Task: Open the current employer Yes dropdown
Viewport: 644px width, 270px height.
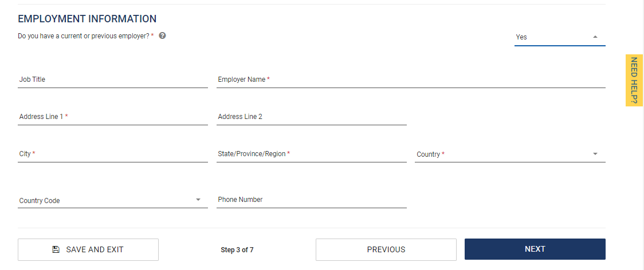Action: pyautogui.click(x=559, y=37)
